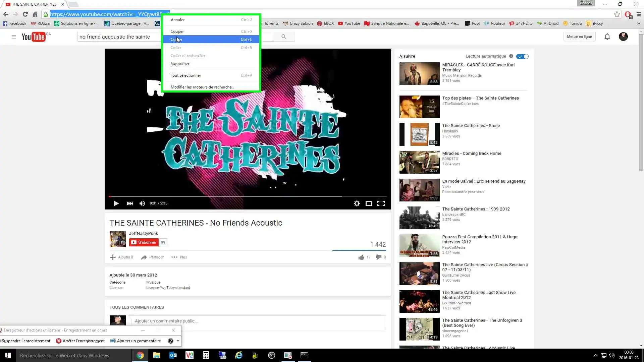644x362 pixels.
Task: Open Plus more actions menu
Action: 179,257
